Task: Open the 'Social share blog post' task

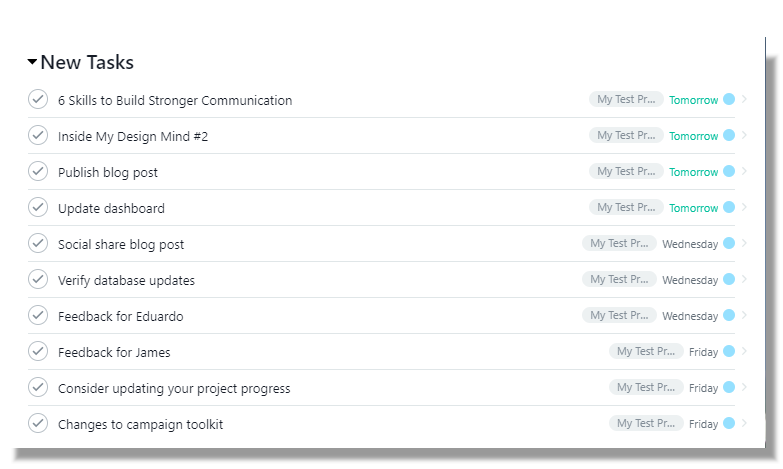Action: 121,244
